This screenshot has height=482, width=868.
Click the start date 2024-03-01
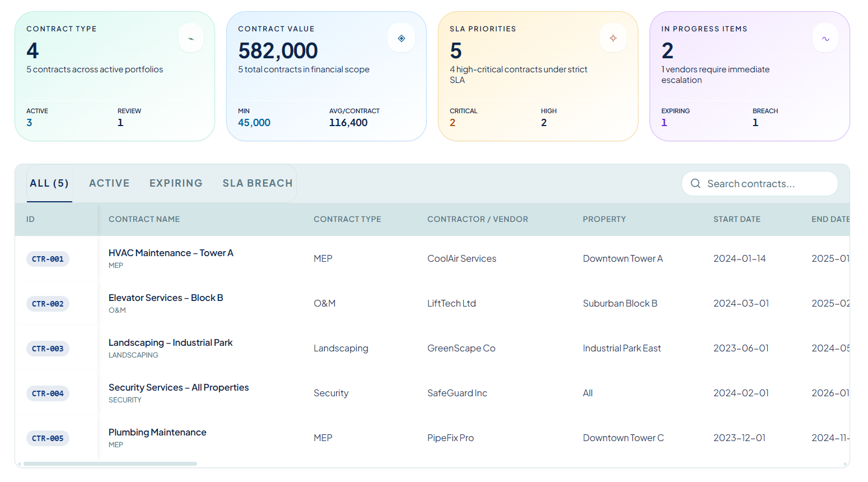tap(741, 303)
